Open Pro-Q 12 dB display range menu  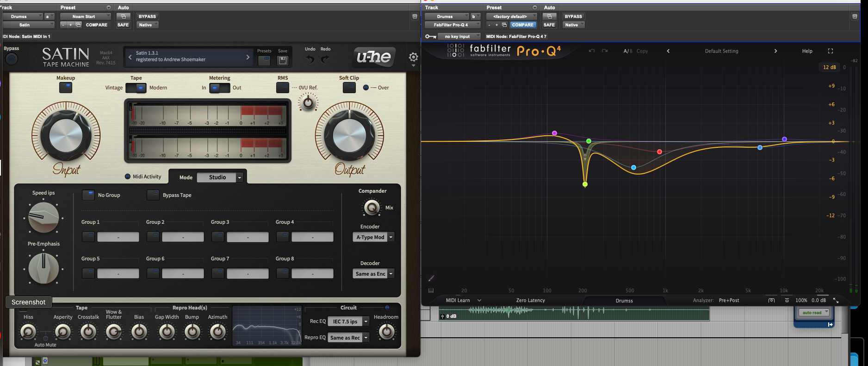(x=829, y=67)
